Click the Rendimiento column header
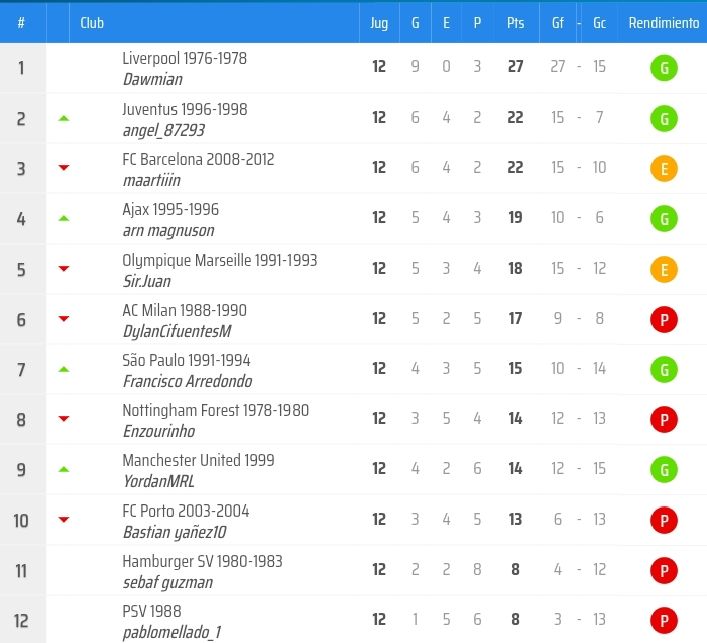This screenshot has width=707, height=643. pos(663,23)
